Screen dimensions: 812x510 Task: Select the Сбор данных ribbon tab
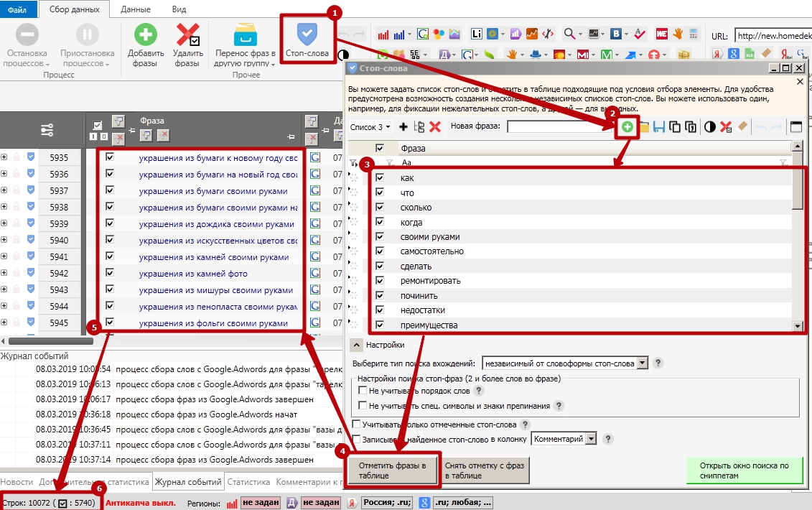75,9
